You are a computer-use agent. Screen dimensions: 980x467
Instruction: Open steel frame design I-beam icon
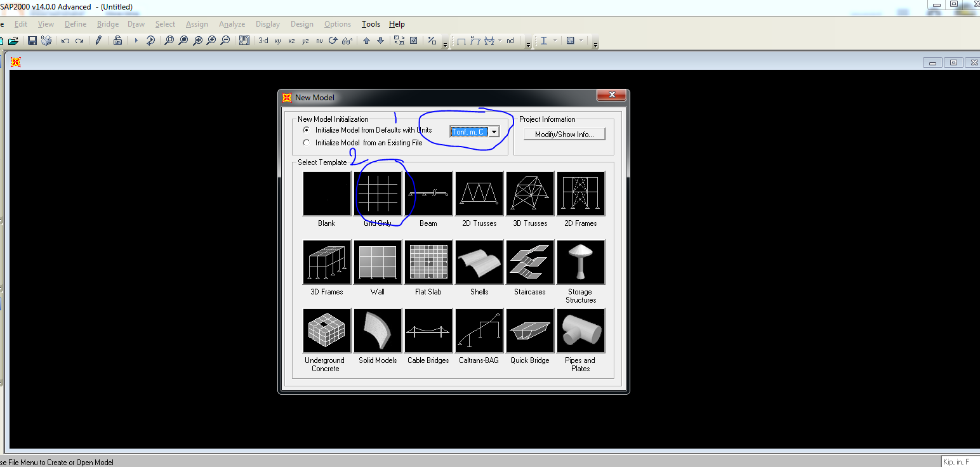pyautogui.click(x=544, y=41)
